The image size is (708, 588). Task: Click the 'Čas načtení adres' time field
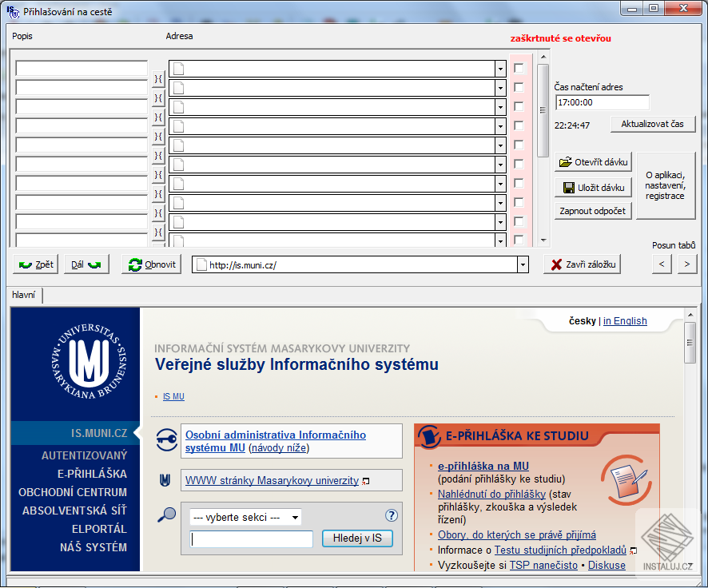click(602, 102)
